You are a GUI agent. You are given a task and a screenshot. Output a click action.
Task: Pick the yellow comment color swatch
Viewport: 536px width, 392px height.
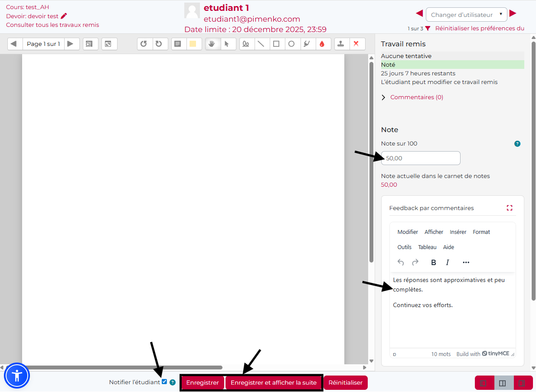tap(193, 44)
